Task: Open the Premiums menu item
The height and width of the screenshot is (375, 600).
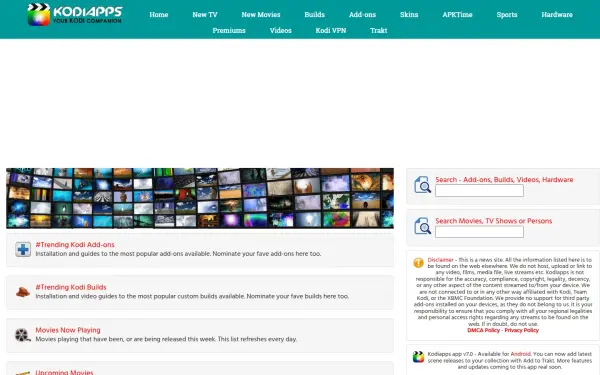Action: (229, 30)
